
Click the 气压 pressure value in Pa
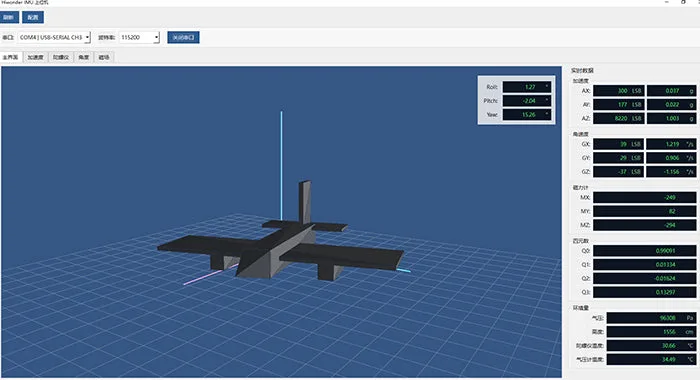[651, 318]
